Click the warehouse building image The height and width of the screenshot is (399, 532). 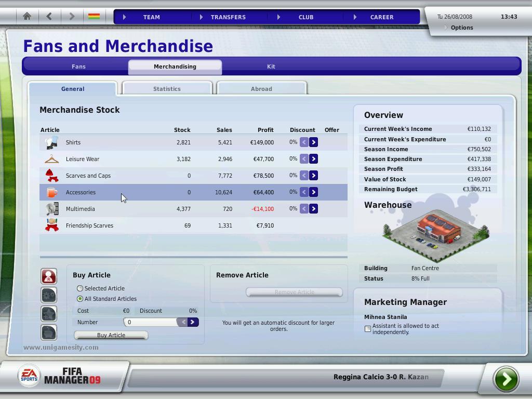(x=435, y=234)
